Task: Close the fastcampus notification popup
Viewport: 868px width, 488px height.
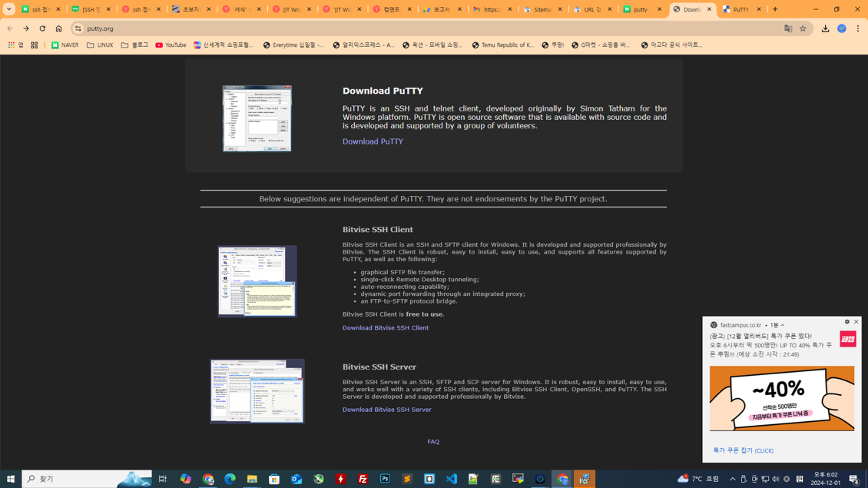Action: (x=856, y=322)
